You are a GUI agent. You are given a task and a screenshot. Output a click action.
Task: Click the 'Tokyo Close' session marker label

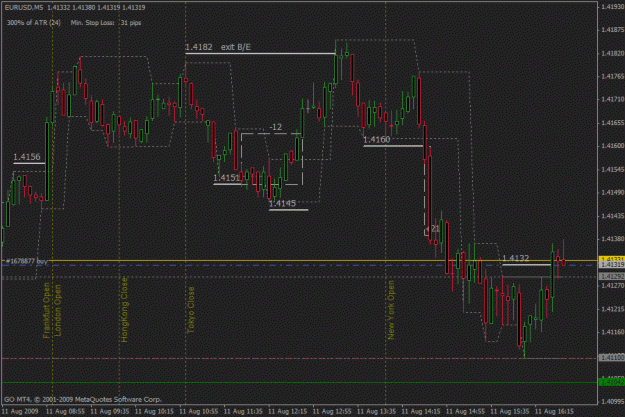click(191, 310)
